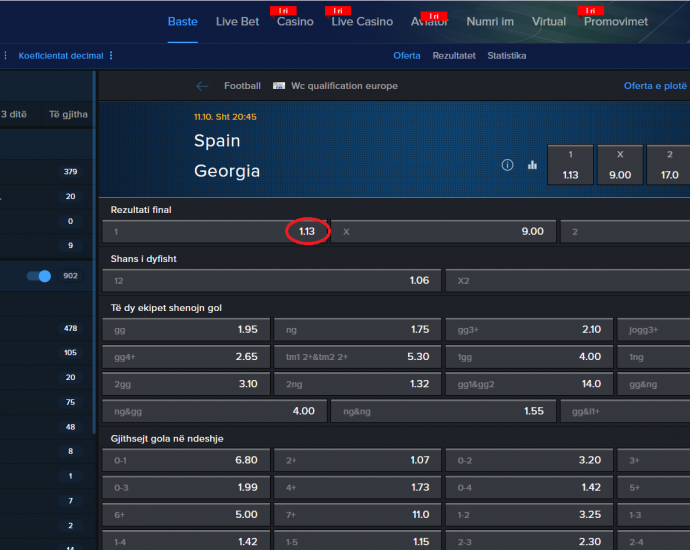Open Rezultatet submenu link
Viewport: 690px width, 550px height.
[x=454, y=56]
